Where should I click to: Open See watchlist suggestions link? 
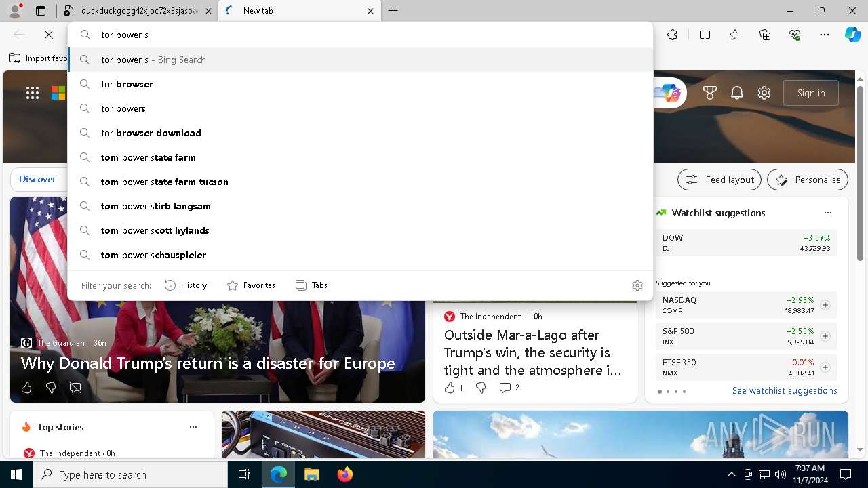coord(785,390)
